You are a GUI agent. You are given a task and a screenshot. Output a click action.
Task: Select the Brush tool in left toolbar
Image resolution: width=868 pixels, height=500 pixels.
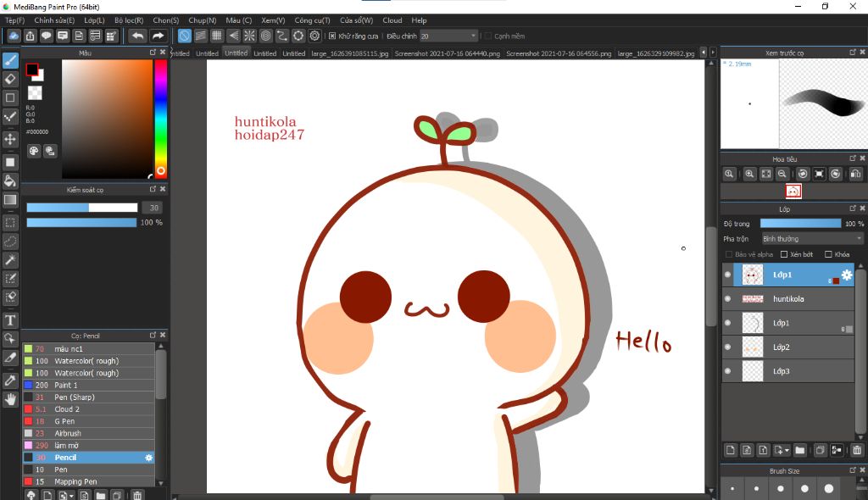10,60
